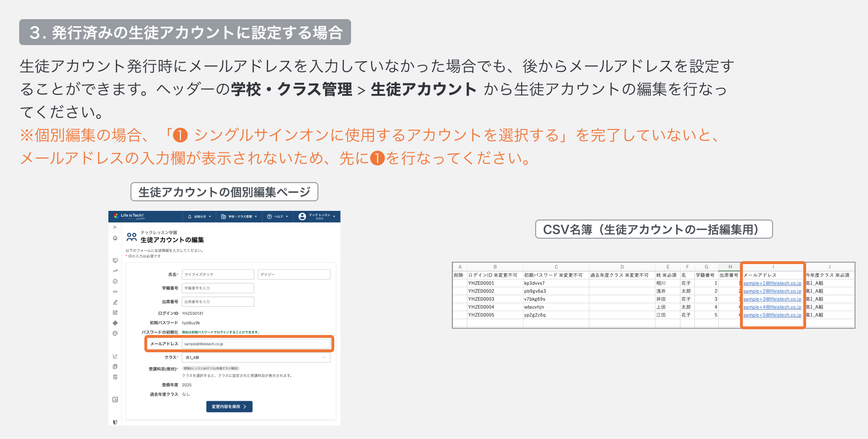This screenshot has height=439, width=868.
Task: Click the home icon in the sidebar
Action: (115, 238)
